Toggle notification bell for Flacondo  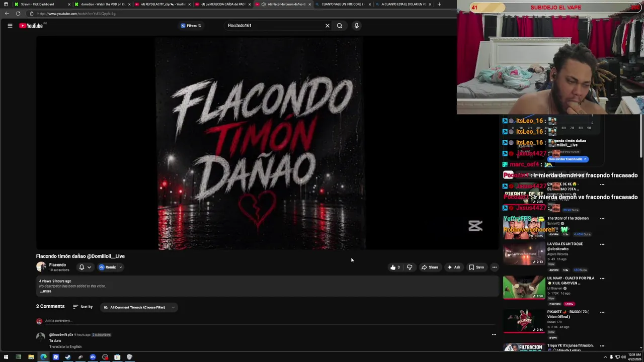(82, 267)
